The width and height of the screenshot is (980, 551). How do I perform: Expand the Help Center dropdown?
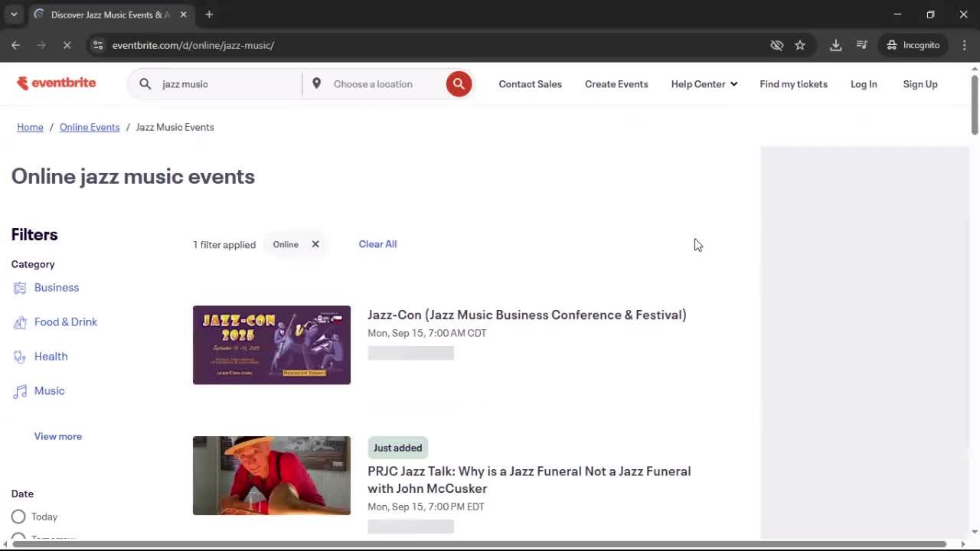pos(704,84)
